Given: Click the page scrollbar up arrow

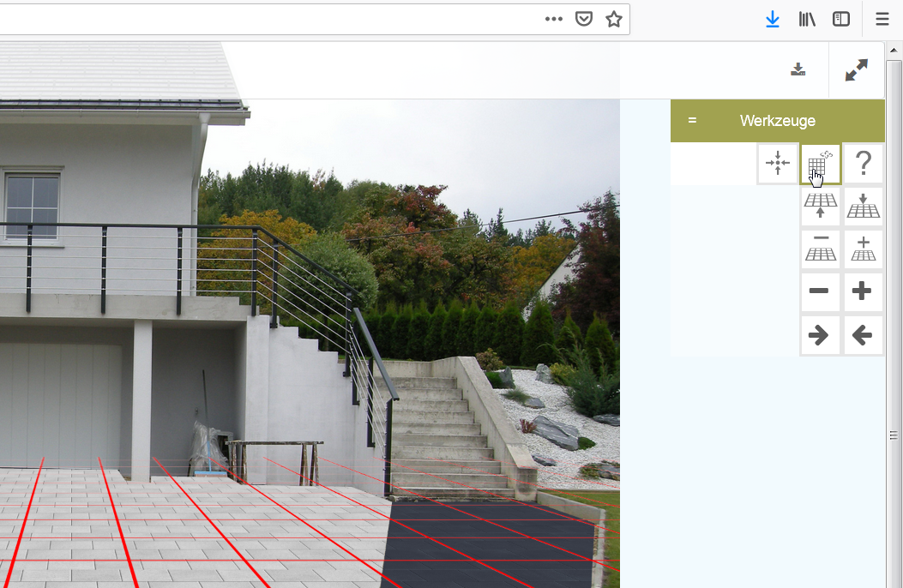Looking at the screenshot, I should (x=894, y=50).
